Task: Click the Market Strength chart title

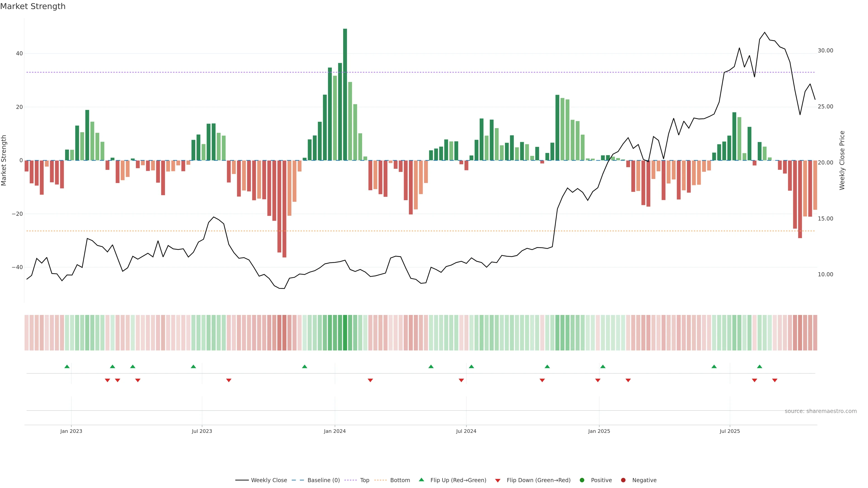Action: click(x=33, y=6)
